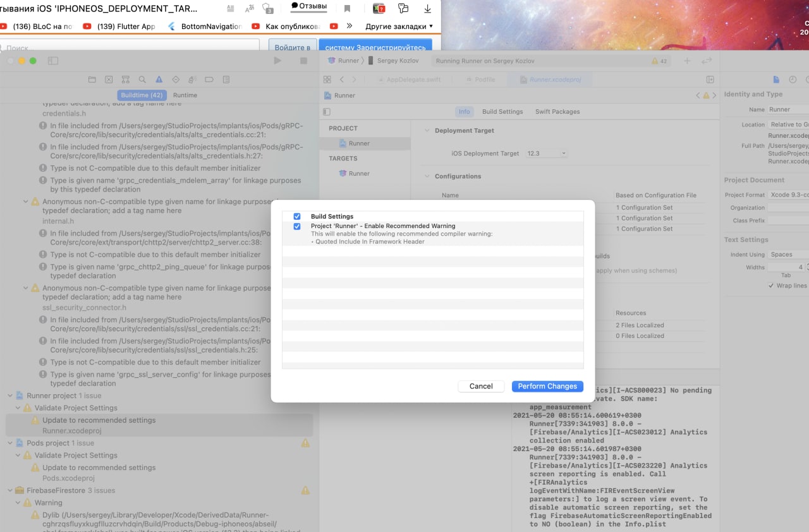This screenshot has height=532, width=809.
Task: Click the Tab width field
Action: point(786,267)
